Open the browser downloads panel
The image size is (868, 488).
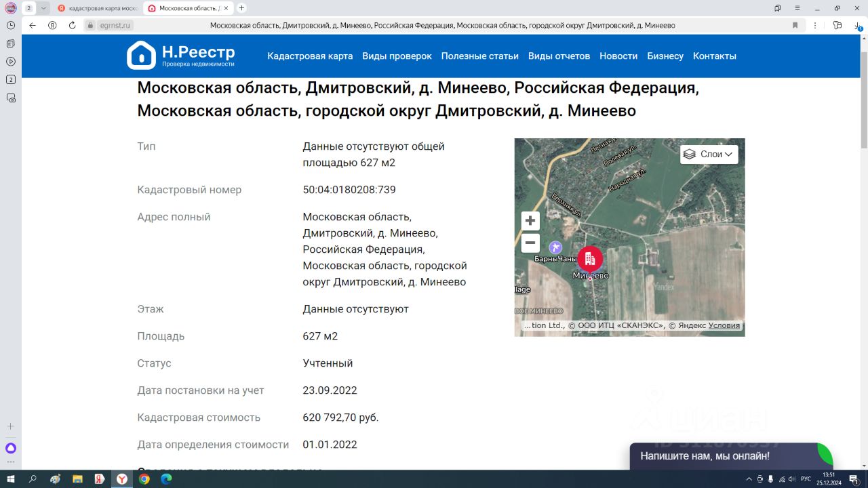pos(859,26)
